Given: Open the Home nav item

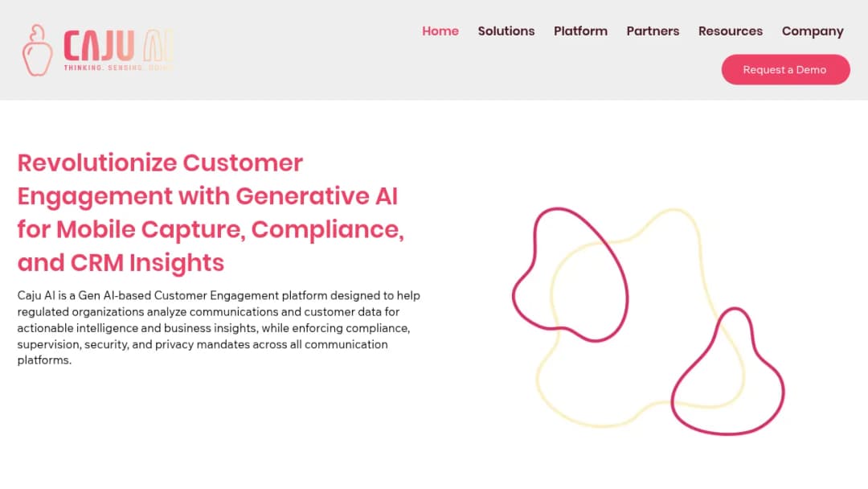Looking at the screenshot, I should (440, 31).
